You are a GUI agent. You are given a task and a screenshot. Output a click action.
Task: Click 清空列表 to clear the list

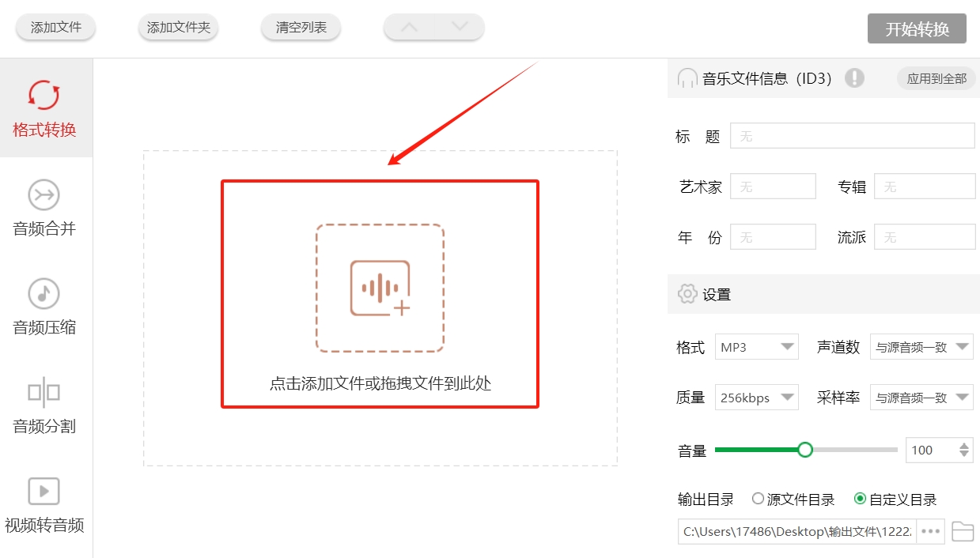(x=300, y=26)
